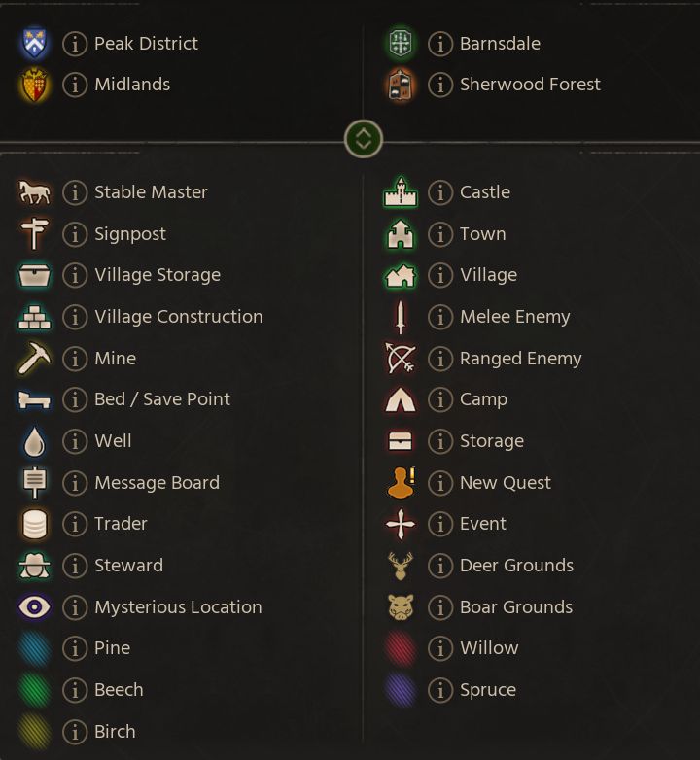Click the Well water drop icon
700x760 pixels.
pyautogui.click(x=35, y=441)
